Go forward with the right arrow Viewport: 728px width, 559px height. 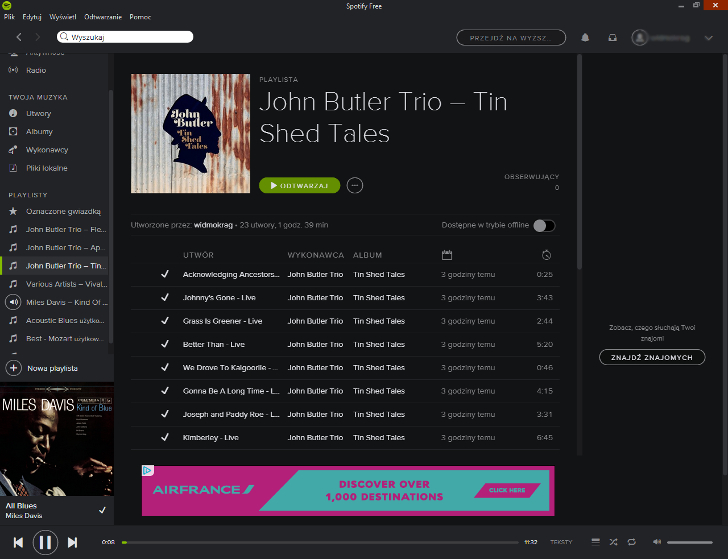coord(38,37)
